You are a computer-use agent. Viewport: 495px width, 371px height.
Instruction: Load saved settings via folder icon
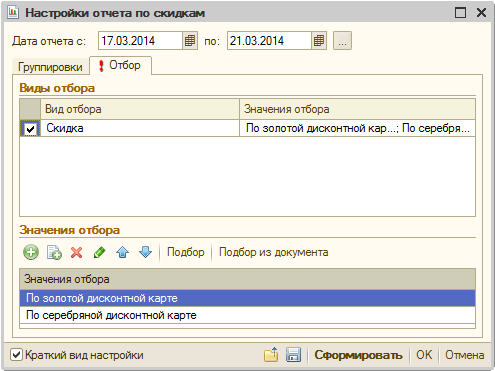pos(271,355)
